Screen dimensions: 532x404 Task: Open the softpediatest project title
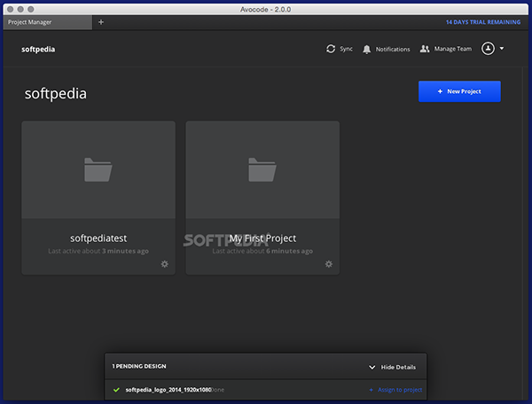98,238
